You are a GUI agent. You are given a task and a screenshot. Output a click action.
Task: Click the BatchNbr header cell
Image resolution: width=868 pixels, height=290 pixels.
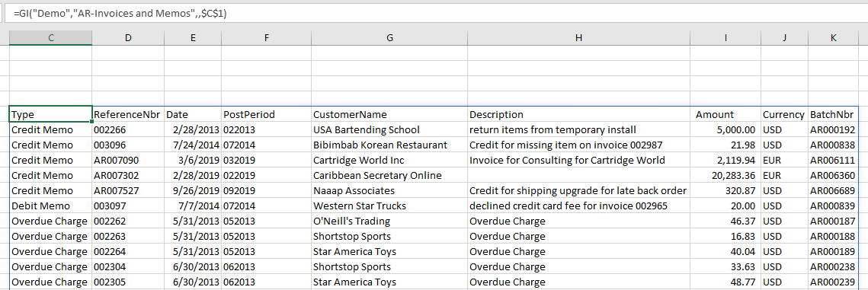tap(833, 115)
